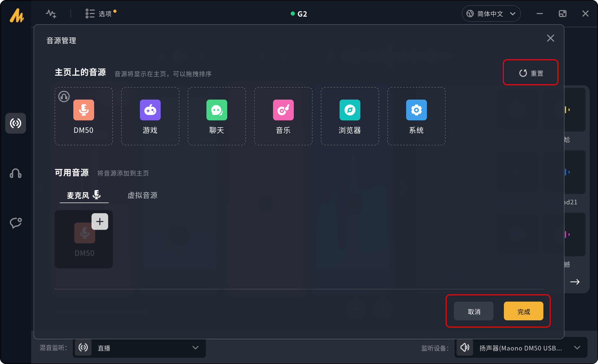
Task: Open the chat feedback sidebar icon
Action: pos(16,223)
